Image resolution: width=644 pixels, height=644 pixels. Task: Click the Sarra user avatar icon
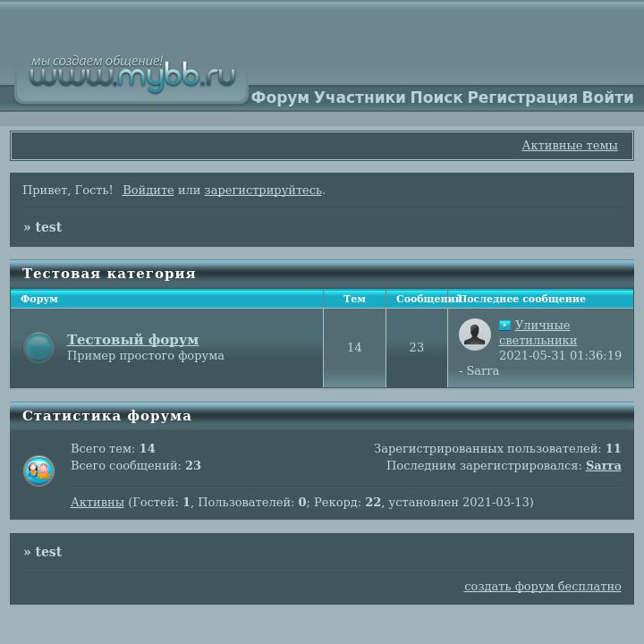[474, 335]
